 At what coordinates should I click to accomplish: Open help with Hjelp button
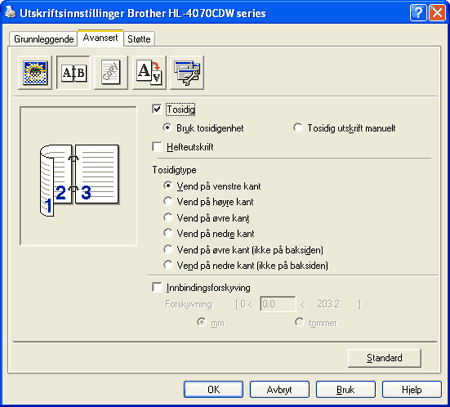412,389
